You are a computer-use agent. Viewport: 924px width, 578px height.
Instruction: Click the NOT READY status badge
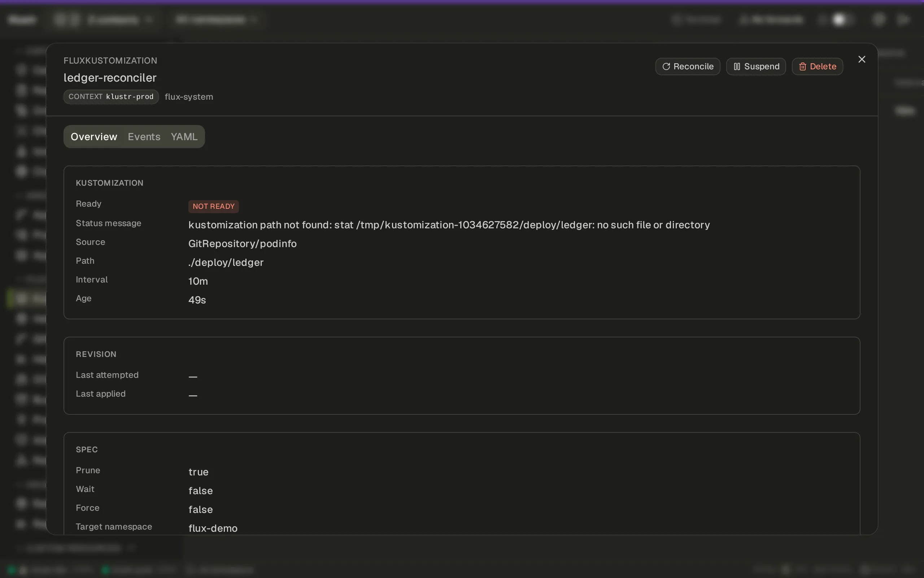coord(213,206)
